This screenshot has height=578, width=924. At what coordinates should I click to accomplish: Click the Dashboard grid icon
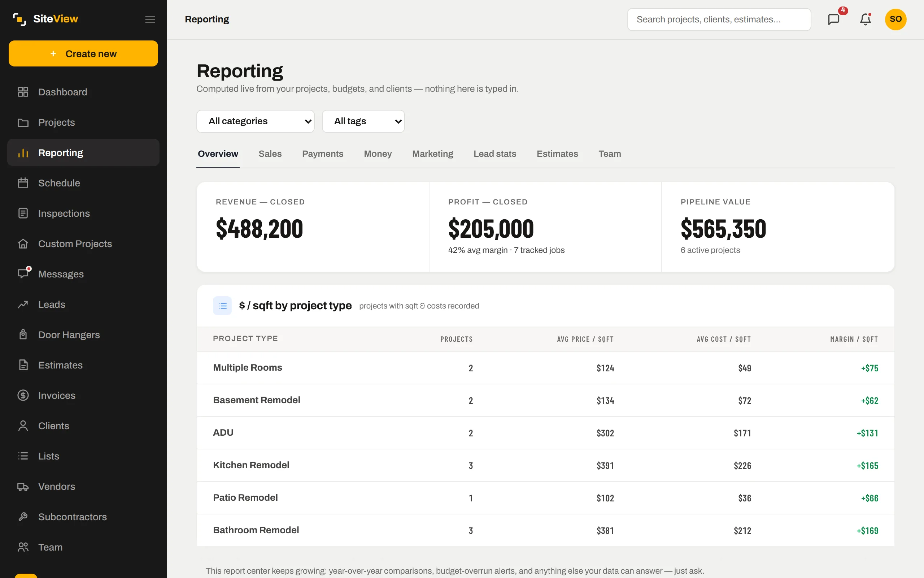point(23,92)
